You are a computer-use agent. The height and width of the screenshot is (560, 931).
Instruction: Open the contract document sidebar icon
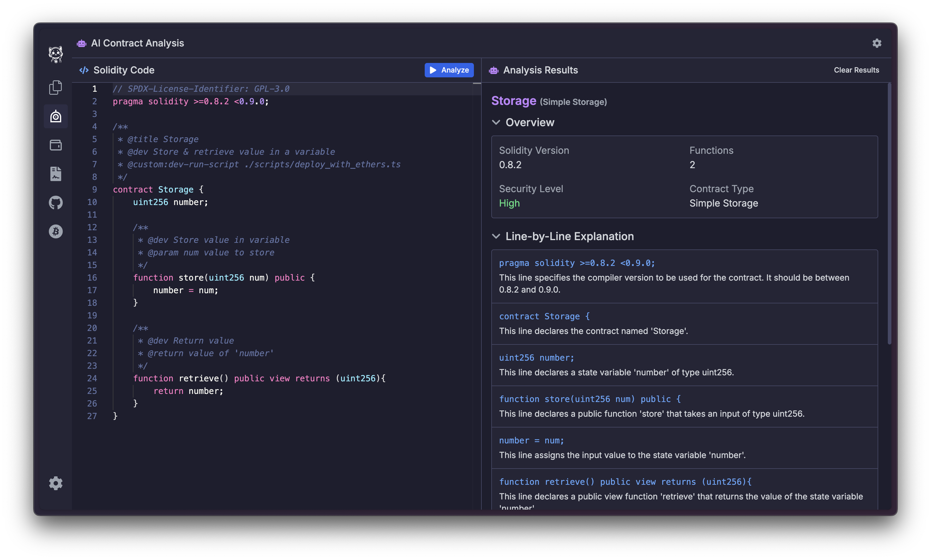[55, 174]
